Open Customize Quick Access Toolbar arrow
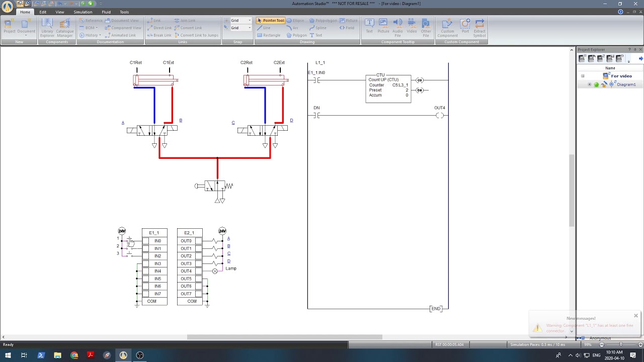 click(x=101, y=4)
